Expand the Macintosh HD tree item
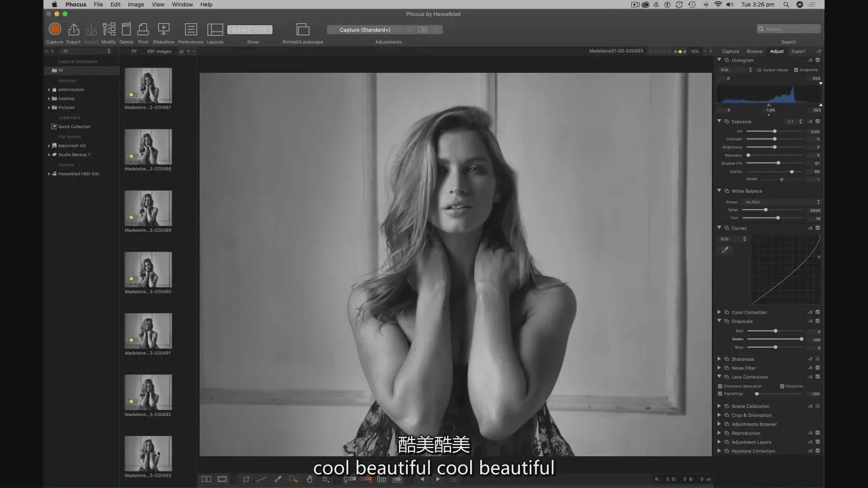 [x=49, y=146]
